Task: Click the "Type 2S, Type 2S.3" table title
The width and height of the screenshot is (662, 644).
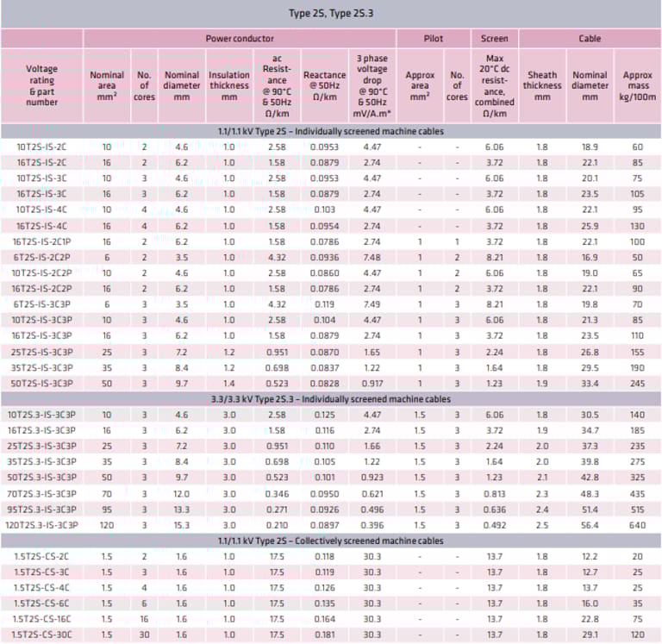Action: pyautogui.click(x=331, y=14)
